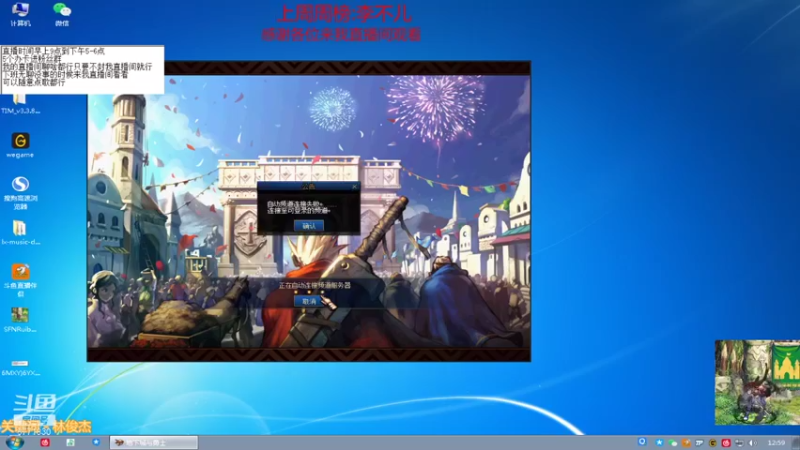Click the orange Douyu tray icon
Image resolution: width=800 pixels, height=450 pixels.
(686, 443)
